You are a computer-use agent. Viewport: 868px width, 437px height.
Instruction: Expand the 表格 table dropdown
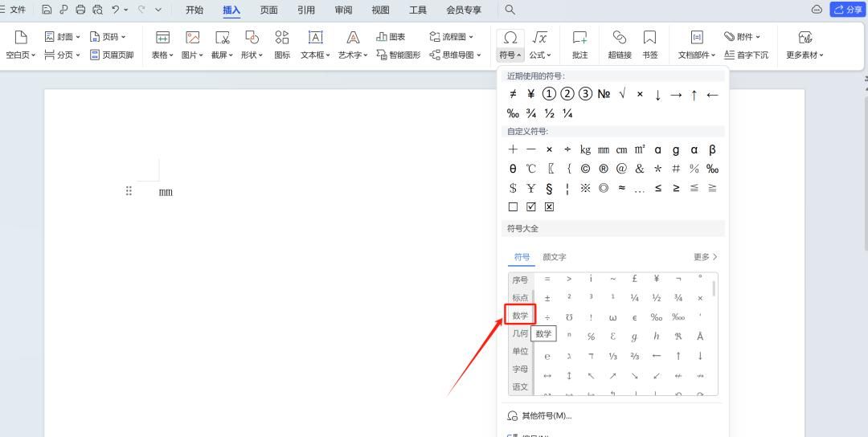coord(162,55)
